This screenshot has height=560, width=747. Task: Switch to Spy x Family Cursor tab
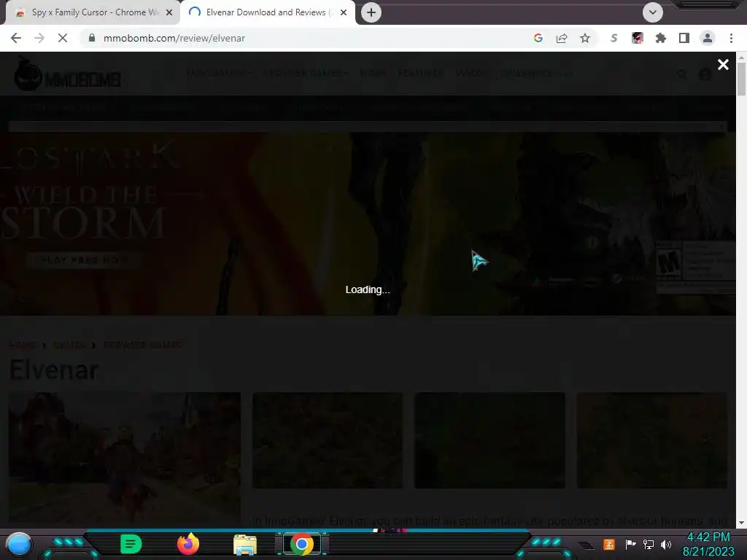(93, 12)
